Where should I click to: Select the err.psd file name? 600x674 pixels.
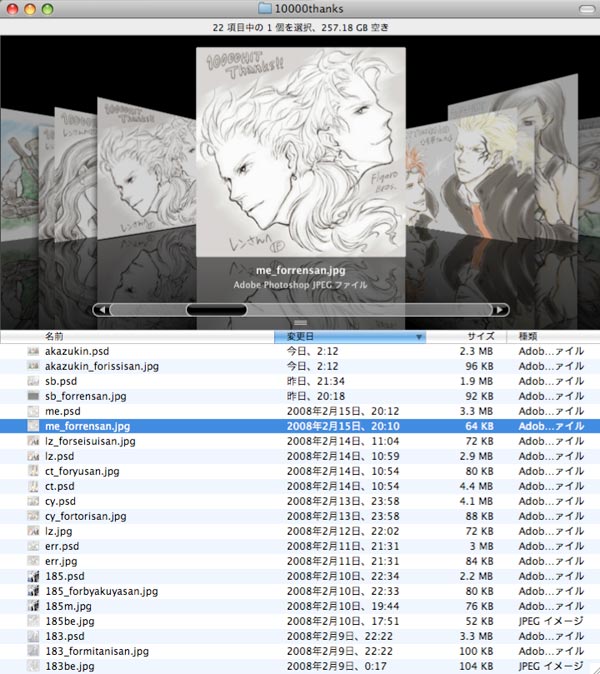[62, 546]
